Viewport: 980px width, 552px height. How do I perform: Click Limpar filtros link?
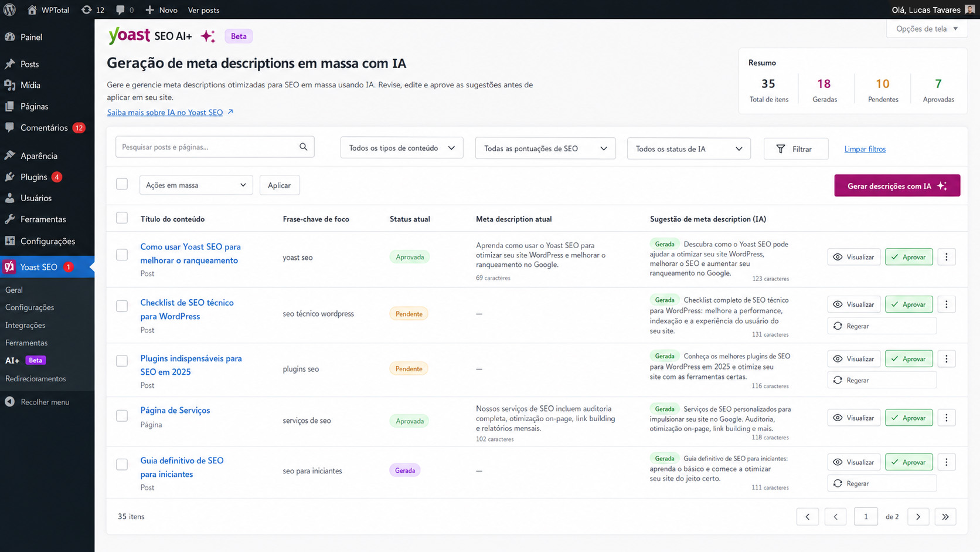(x=865, y=149)
